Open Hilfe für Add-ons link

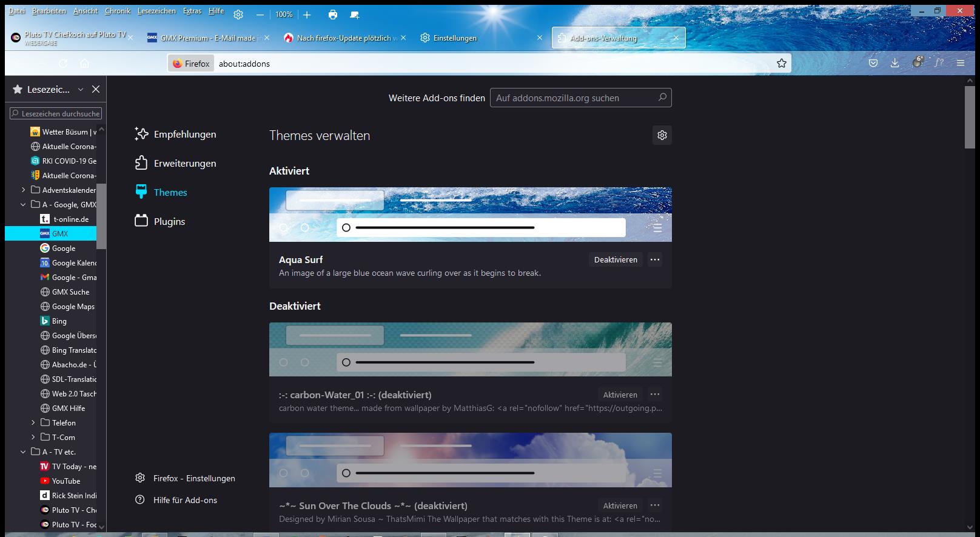pos(176,500)
